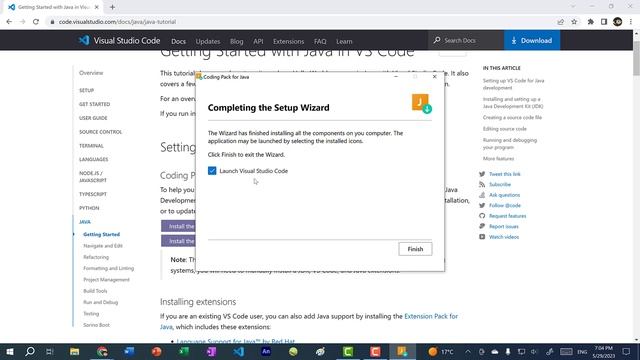Click the Follow @code Twitter icon
The height and width of the screenshot is (360, 640).
tap(482, 205)
